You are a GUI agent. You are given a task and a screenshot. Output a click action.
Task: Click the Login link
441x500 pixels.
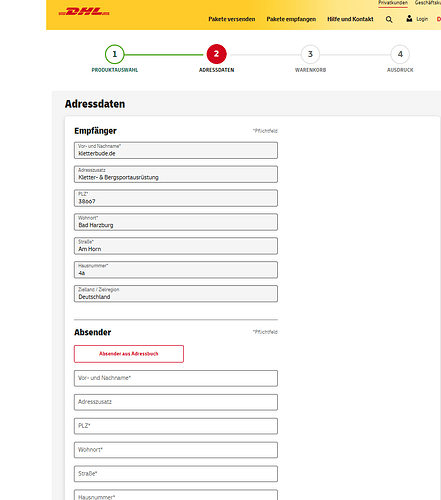tap(422, 19)
